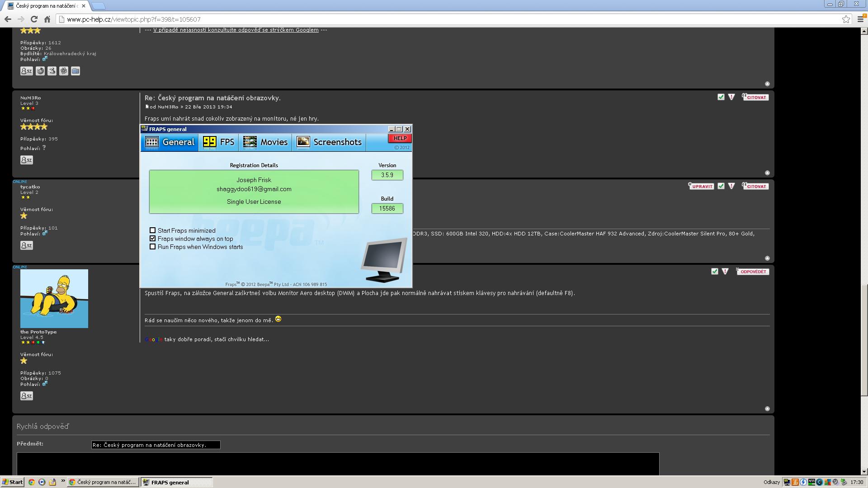Click the Předmět subject input field
Screen dimensions: 868x488
(x=156, y=445)
